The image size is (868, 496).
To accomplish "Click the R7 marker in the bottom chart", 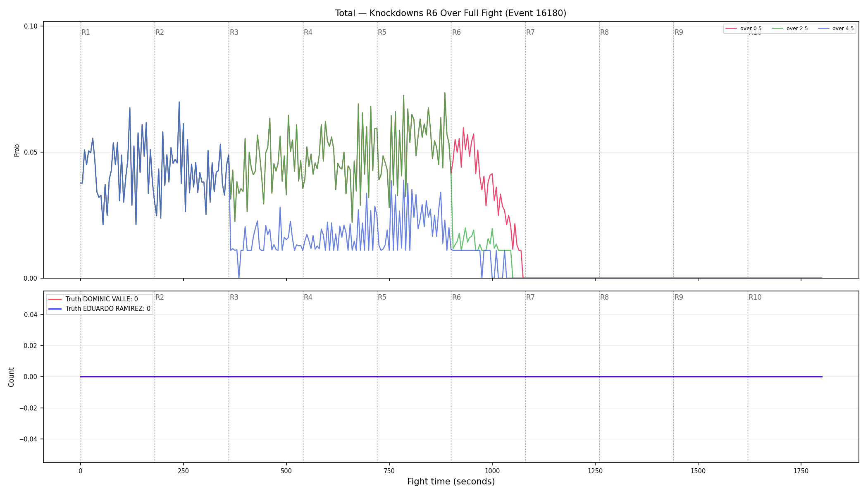I will tap(530, 297).
